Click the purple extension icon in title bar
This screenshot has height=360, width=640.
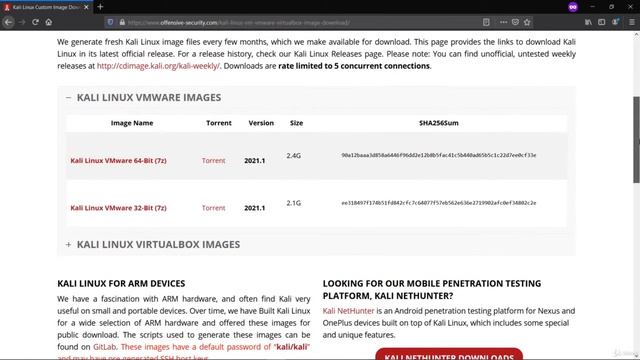(x=573, y=7)
